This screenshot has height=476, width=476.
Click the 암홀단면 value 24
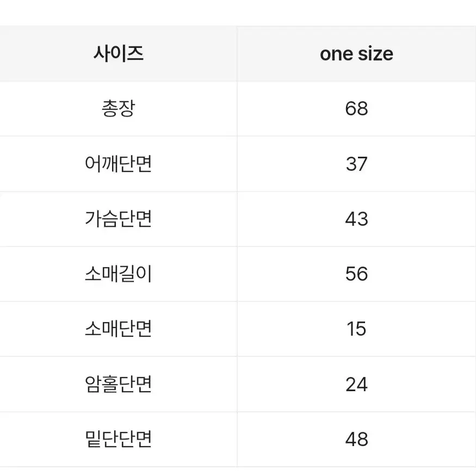point(356,384)
